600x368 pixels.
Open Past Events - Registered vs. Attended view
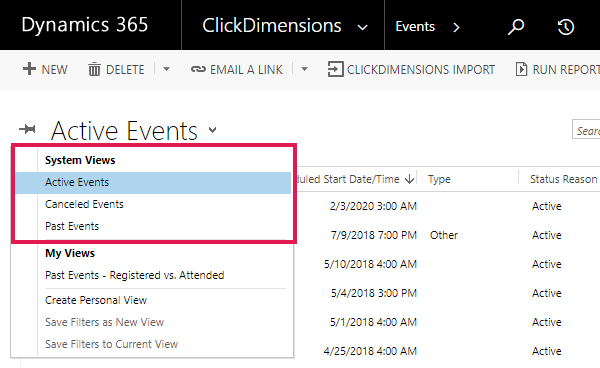(x=134, y=275)
